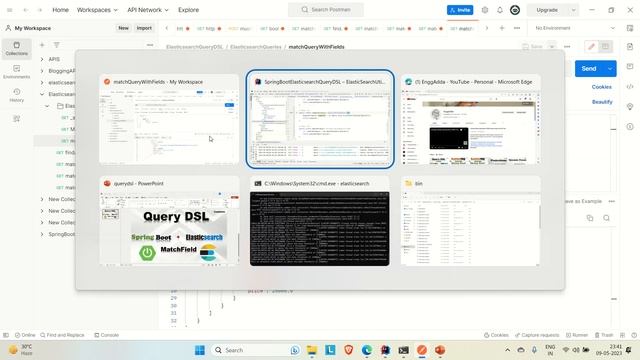Image resolution: width=640 pixels, height=360 pixels.
Task: Click the Invite button
Action: point(460,10)
